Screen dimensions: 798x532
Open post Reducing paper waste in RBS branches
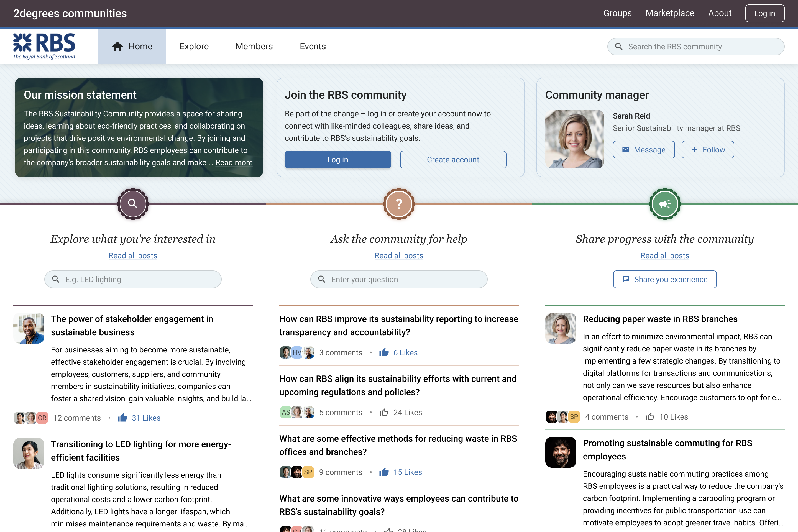click(x=660, y=319)
